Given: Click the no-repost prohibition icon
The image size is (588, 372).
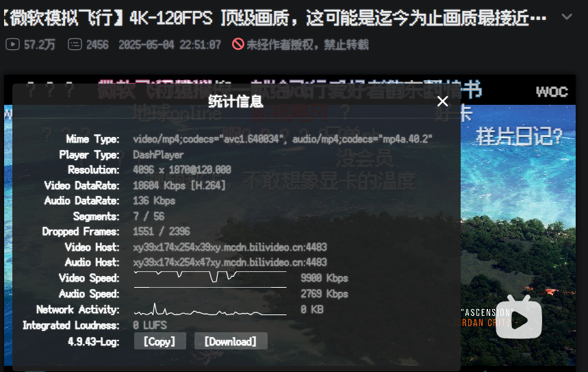Looking at the screenshot, I should click(238, 45).
